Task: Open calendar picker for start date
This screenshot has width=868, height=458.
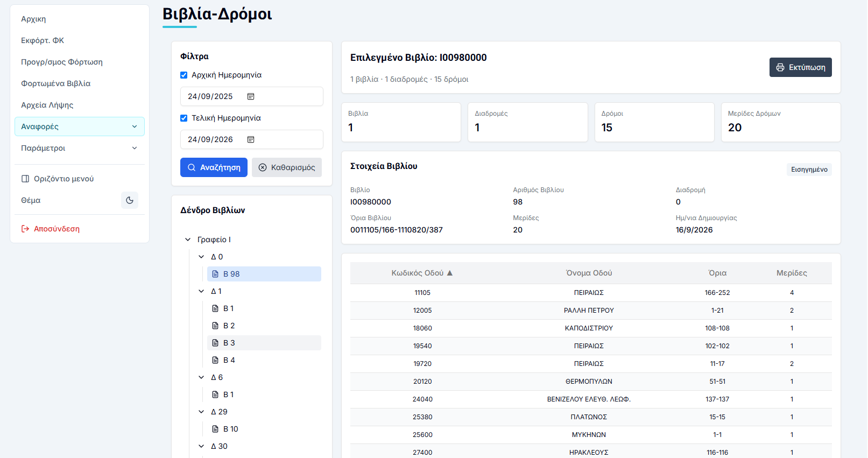Action: pyautogui.click(x=251, y=96)
